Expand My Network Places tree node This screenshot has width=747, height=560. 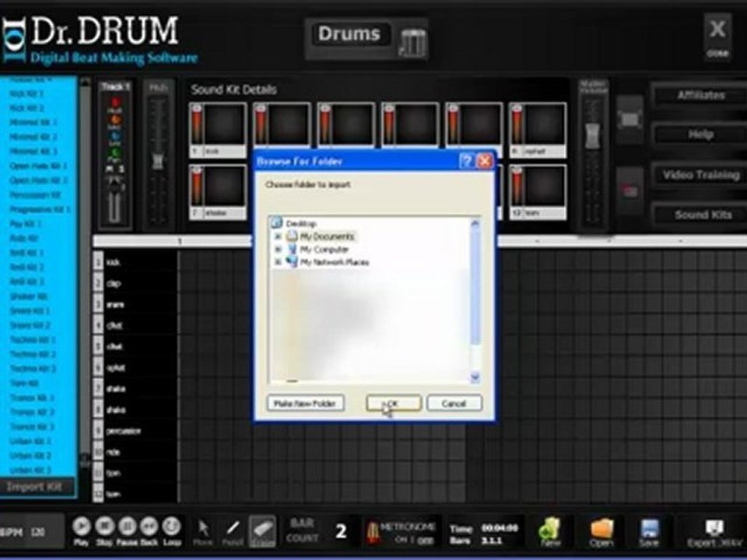click(x=279, y=262)
